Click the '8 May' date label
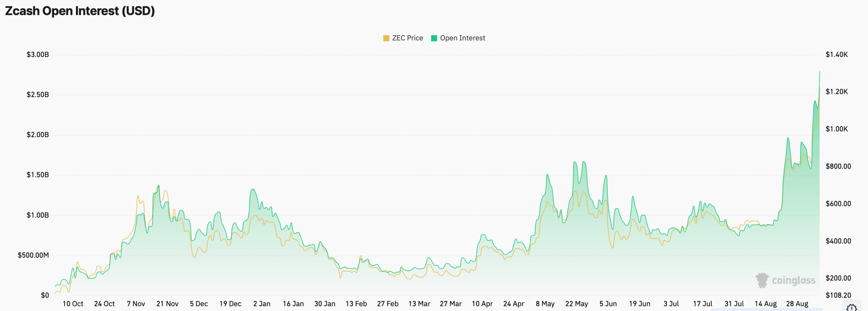The image size is (868, 311). click(545, 304)
